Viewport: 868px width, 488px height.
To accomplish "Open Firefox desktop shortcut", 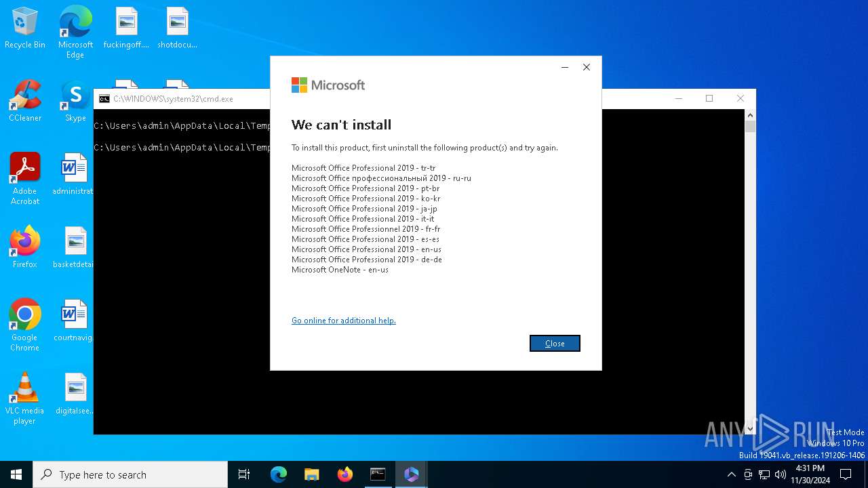I will [x=25, y=247].
